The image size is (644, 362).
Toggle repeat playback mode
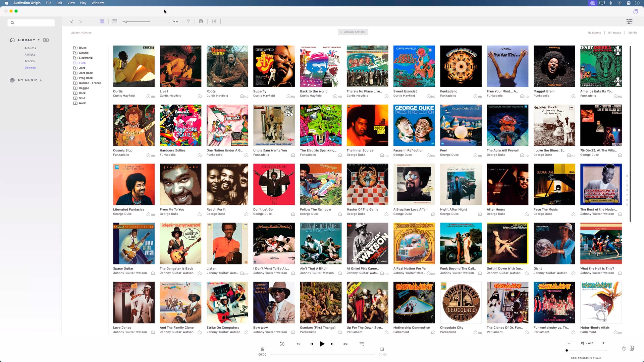[299, 344]
